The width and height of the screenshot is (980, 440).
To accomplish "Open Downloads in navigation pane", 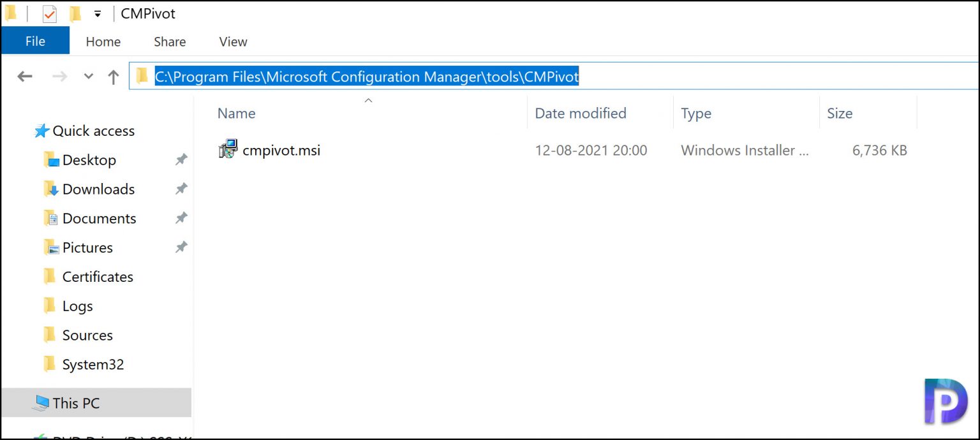I will pos(98,189).
